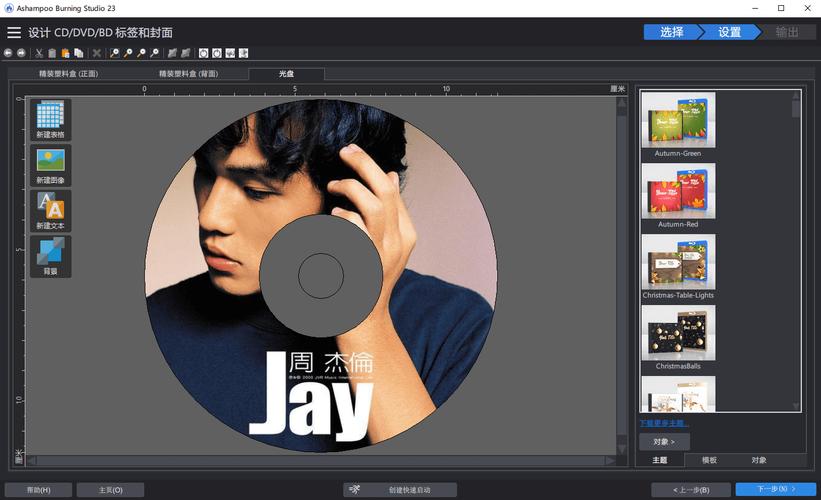Open the download more themes link

664,423
